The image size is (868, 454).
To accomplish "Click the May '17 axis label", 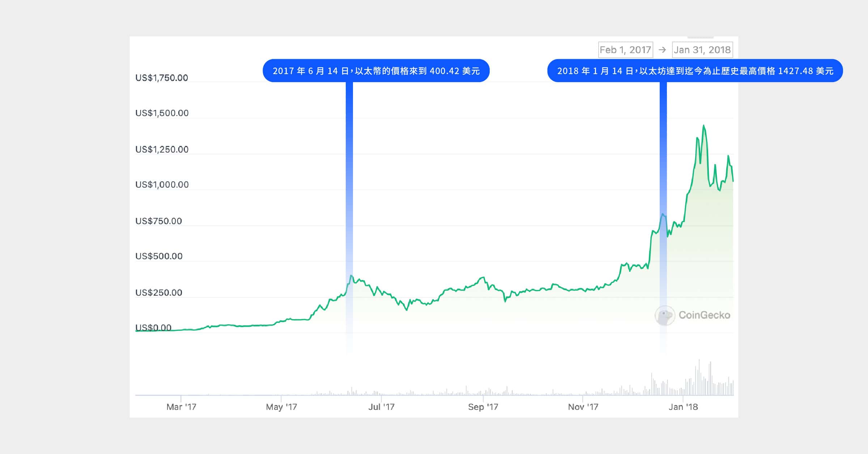I will [281, 407].
